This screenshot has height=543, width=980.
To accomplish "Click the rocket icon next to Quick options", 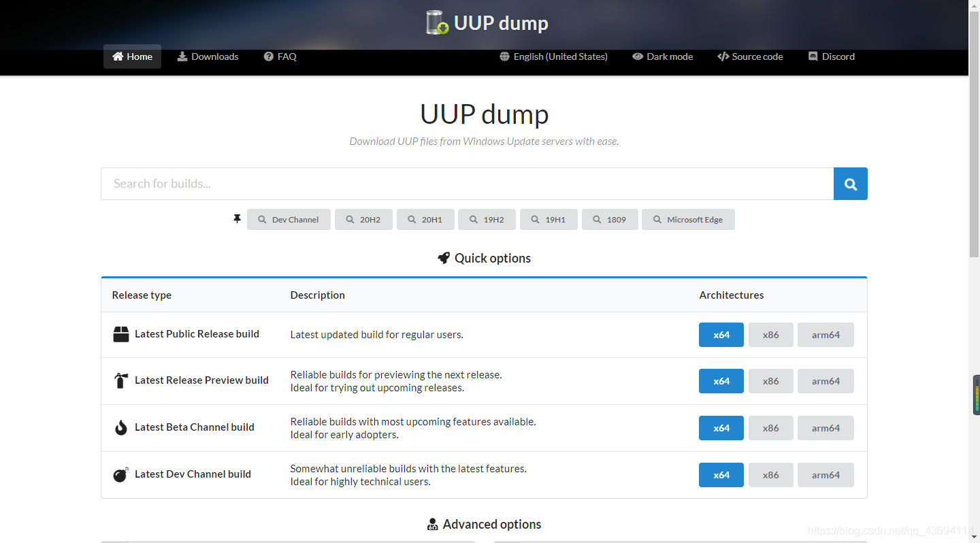I will tap(444, 258).
